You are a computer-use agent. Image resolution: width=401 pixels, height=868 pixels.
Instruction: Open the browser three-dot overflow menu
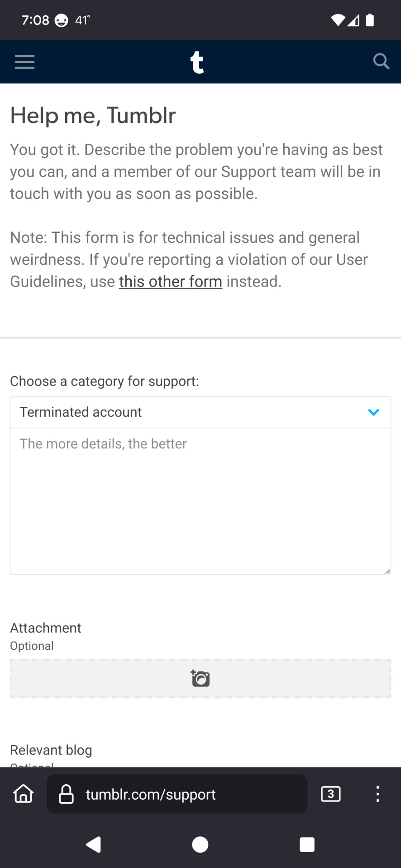[377, 794]
